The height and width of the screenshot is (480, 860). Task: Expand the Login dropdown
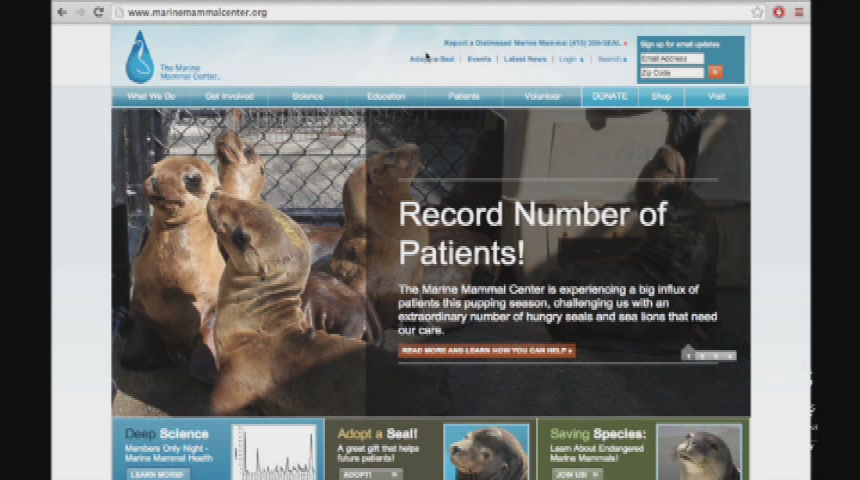pos(571,59)
